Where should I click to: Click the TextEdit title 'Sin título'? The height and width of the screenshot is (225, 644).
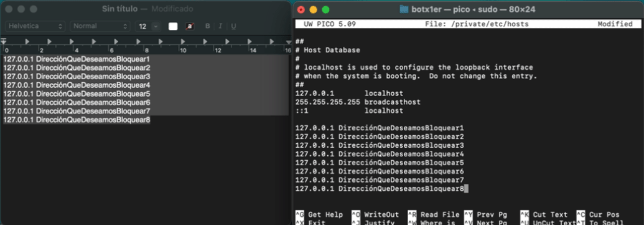tap(119, 9)
